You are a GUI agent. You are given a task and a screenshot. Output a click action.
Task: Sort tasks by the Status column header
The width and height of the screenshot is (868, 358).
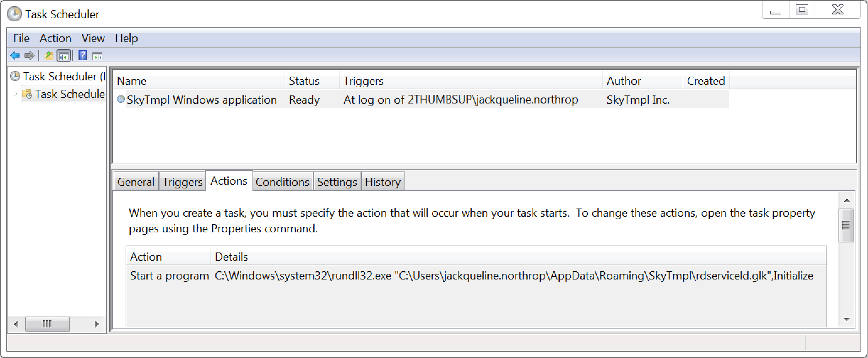point(312,81)
